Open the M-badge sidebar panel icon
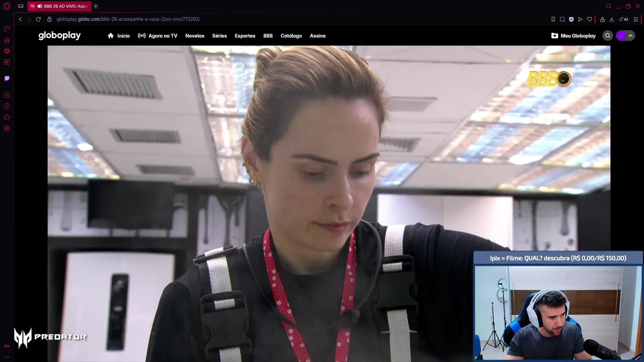This screenshot has width=644, height=362. pyautogui.click(x=7, y=62)
